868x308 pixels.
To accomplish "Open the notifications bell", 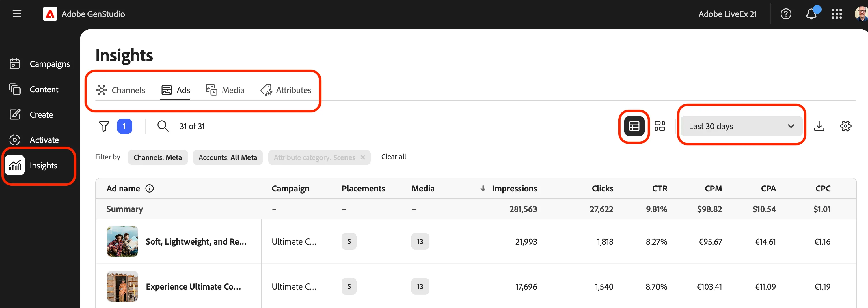I will tap(811, 14).
